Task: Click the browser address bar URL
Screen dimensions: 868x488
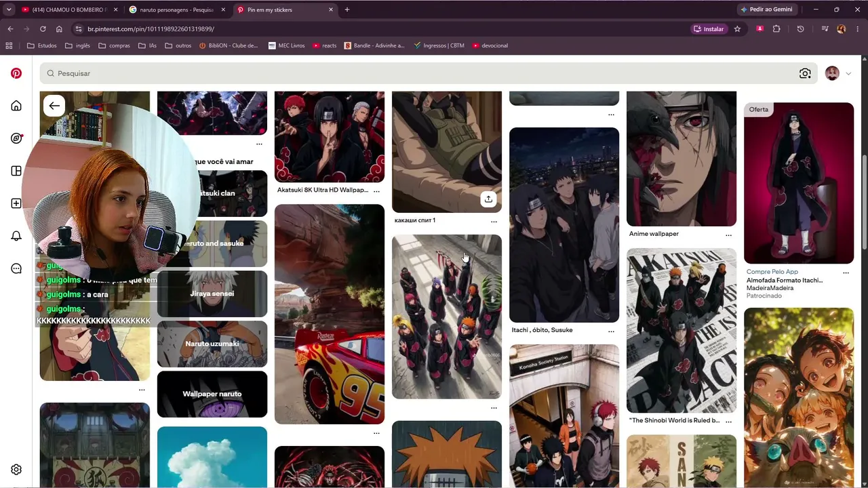Action: (151, 29)
